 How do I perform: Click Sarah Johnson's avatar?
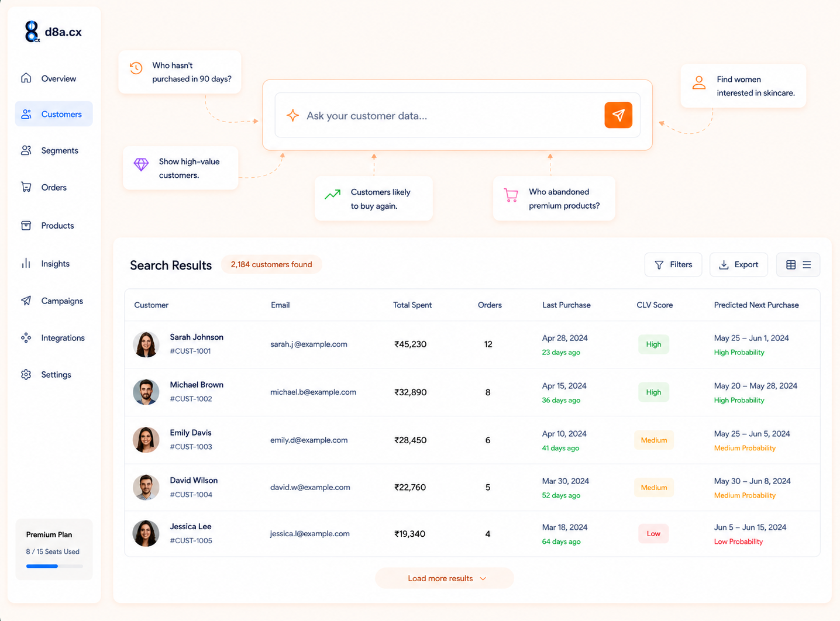(x=146, y=344)
